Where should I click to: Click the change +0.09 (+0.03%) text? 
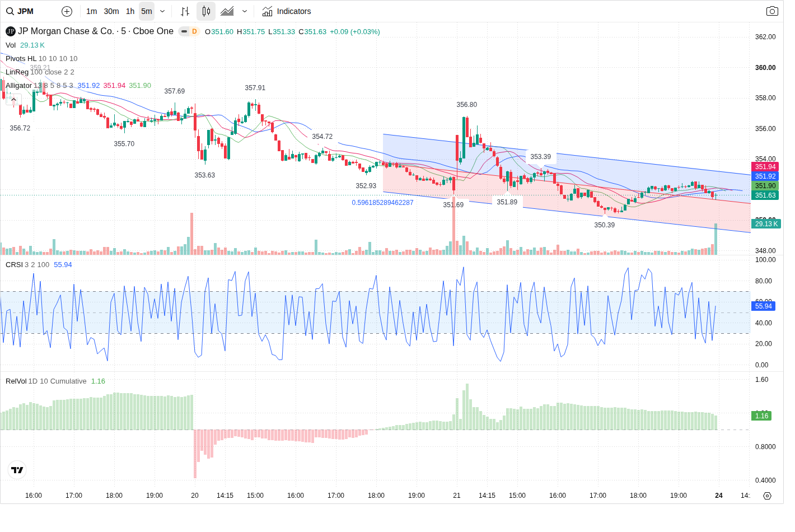tap(355, 32)
